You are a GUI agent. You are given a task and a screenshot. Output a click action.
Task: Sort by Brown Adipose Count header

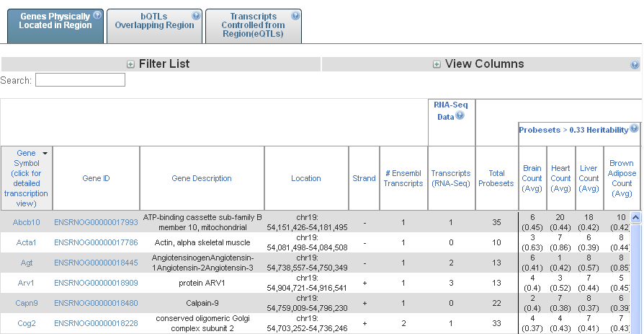pyautogui.click(x=622, y=178)
